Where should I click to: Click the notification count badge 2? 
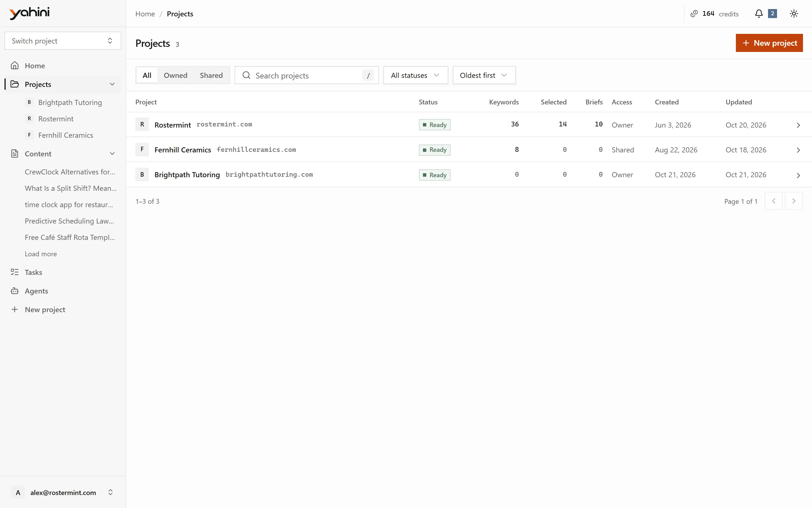[x=773, y=14]
